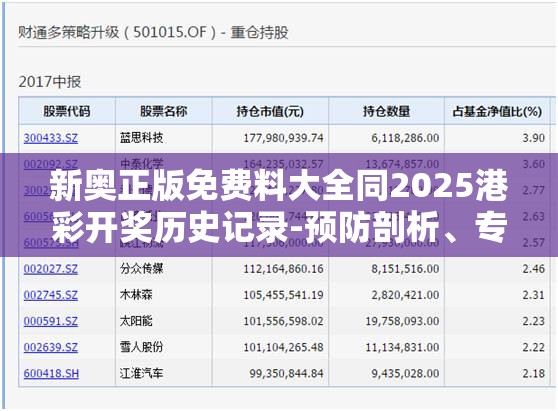This screenshot has height=411, width=558.
Task: Select the 2017中报 section heading
Action: [x=50, y=82]
